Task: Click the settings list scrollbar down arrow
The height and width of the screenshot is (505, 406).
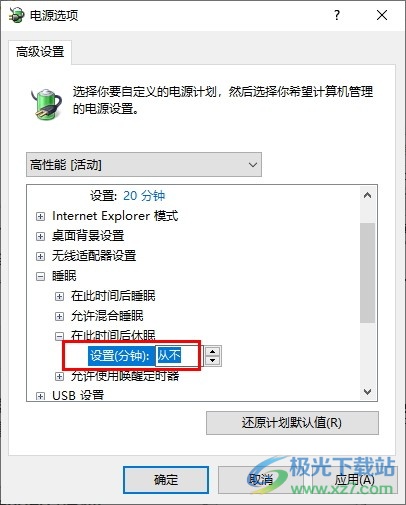Action: click(x=367, y=392)
